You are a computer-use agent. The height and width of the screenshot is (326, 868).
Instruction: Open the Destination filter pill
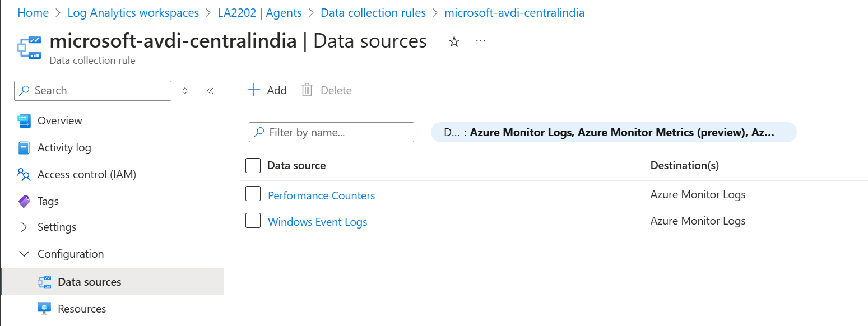click(613, 133)
